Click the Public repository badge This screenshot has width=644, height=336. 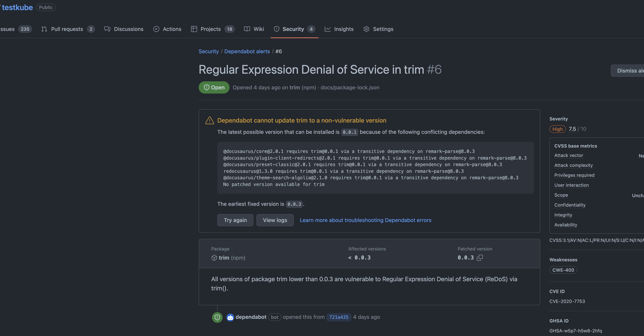click(46, 7)
